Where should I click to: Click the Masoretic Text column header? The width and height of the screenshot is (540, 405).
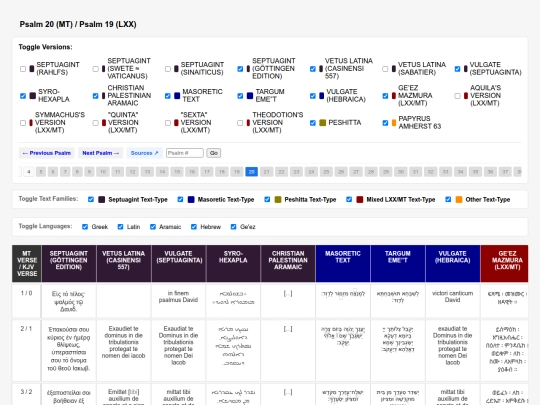coord(343,264)
